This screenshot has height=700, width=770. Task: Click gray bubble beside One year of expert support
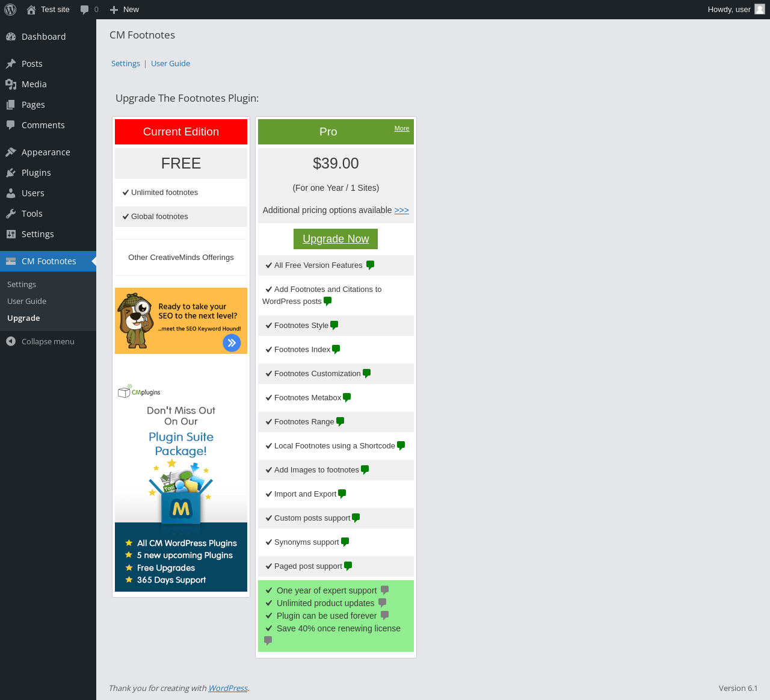click(x=385, y=590)
